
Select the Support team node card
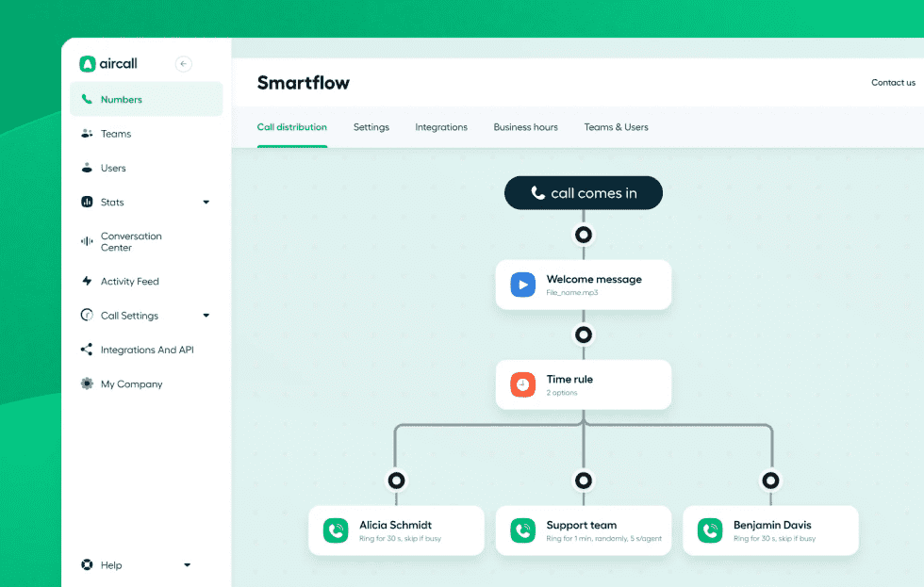point(583,530)
